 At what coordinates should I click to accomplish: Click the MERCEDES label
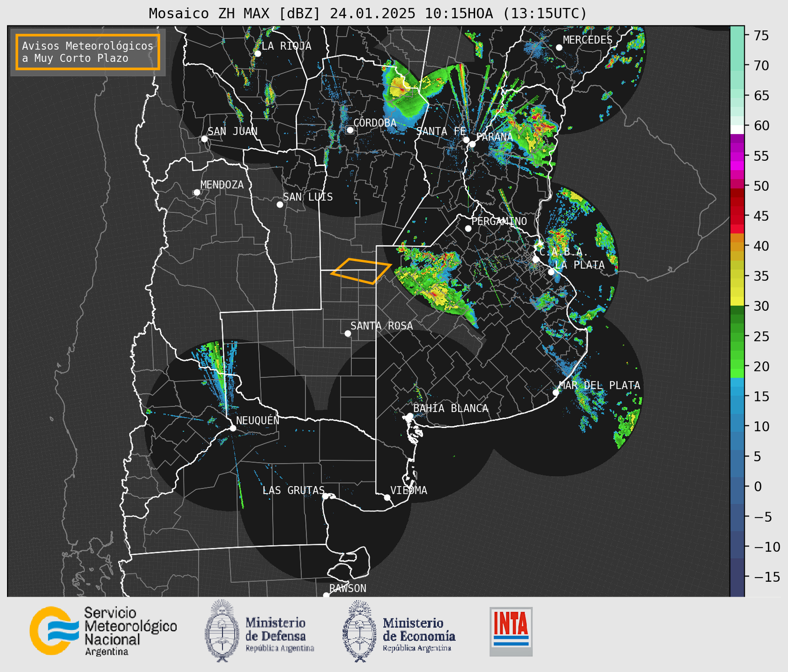[588, 40]
